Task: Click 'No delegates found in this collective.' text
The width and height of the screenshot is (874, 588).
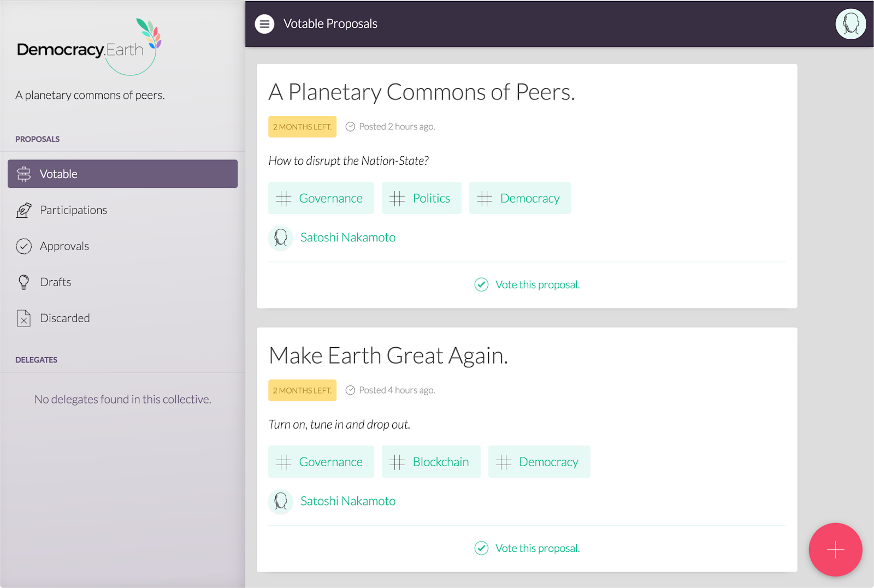Action: pos(123,400)
